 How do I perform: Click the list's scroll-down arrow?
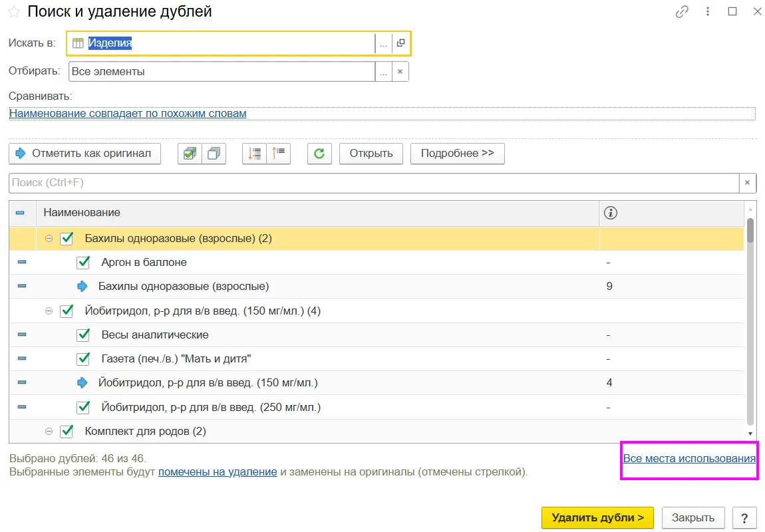coord(750,434)
